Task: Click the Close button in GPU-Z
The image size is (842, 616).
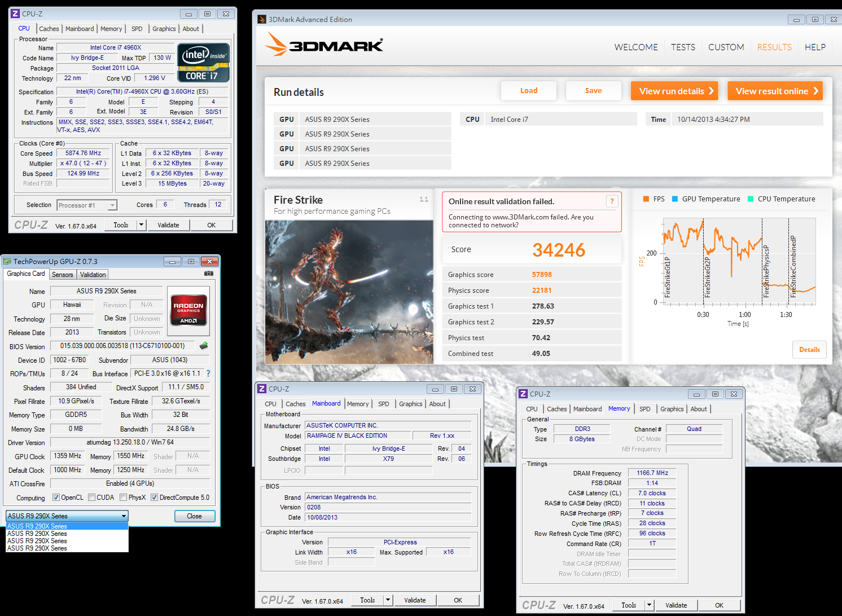Action: pos(195,516)
